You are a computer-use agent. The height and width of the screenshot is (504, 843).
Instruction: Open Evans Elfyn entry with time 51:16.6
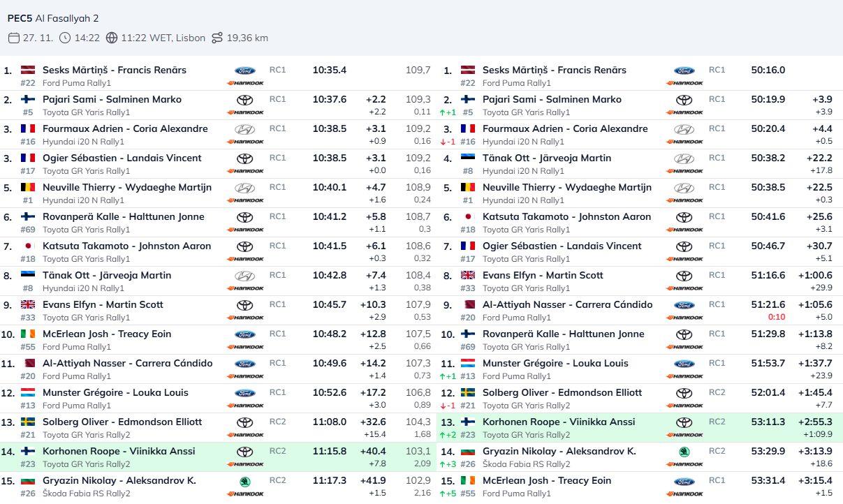pyautogui.click(x=543, y=275)
